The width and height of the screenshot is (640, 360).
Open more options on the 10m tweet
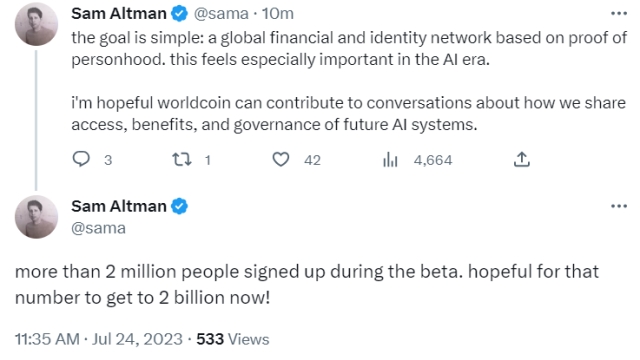pos(619,13)
